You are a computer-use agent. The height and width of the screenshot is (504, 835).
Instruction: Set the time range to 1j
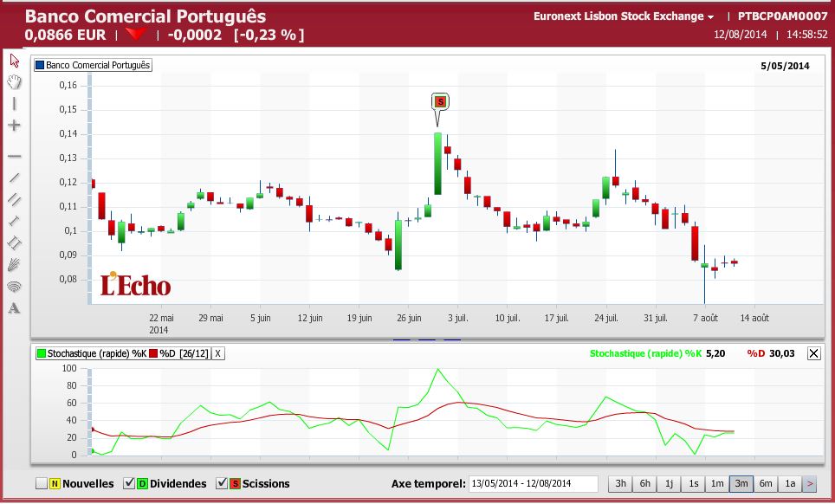[669, 484]
